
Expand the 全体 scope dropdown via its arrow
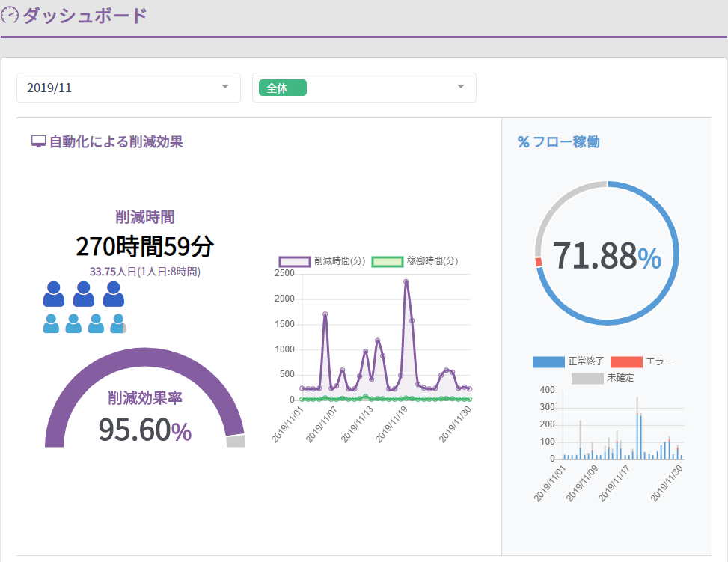[x=461, y=87]
